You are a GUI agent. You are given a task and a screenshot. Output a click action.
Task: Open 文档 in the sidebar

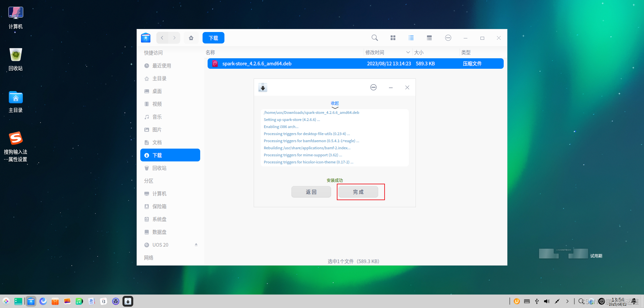tap(170, 143)
